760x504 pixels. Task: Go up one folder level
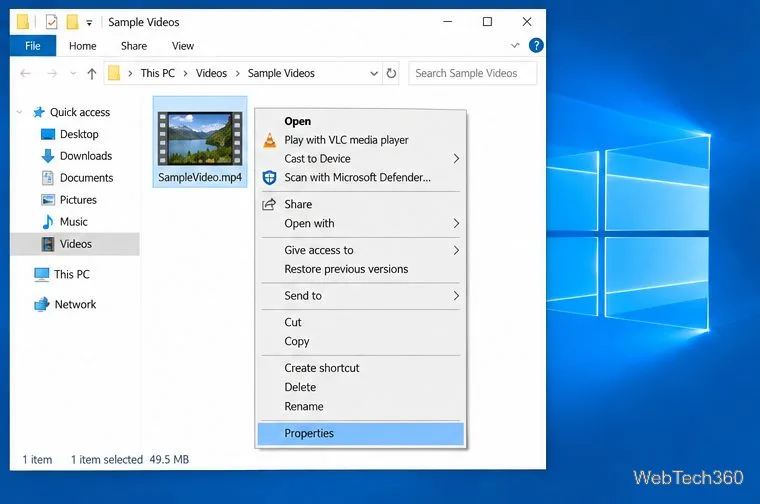tap(92, 73)
